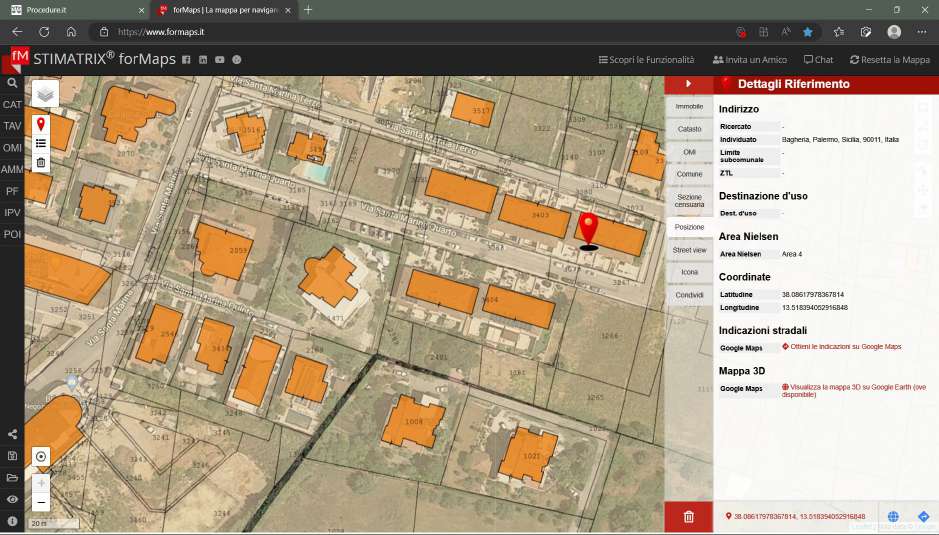Collapse the Dettagli Riferimento panel arrow
Image resolution: width=939 pixels, height=535 pixels.
click(688, 83)
